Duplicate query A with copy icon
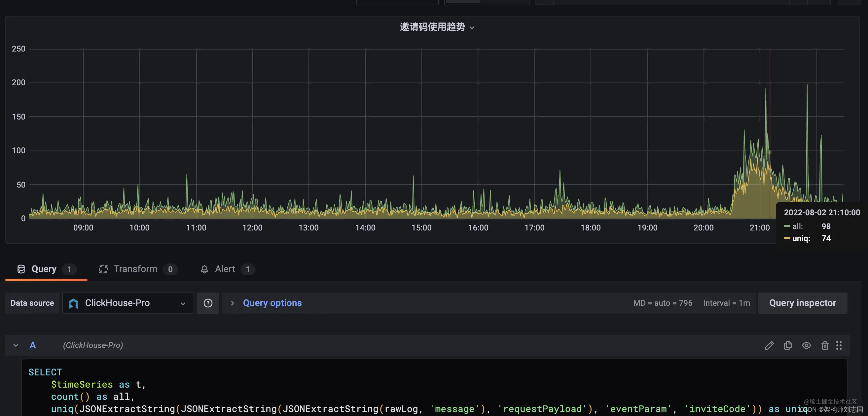This screenshot has height=416, width=868. click(x=788, y=345)
